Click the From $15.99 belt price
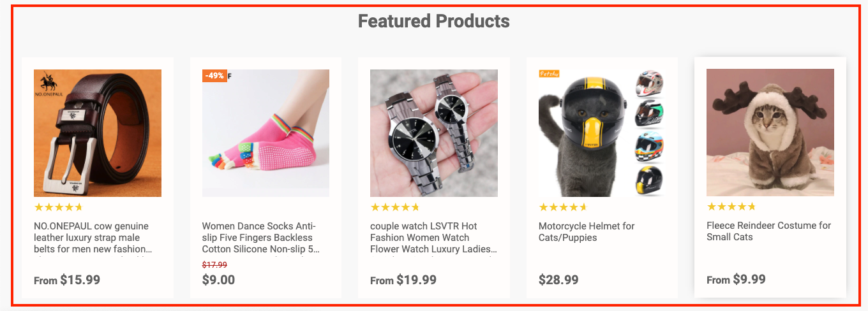 tap(67, 280)
